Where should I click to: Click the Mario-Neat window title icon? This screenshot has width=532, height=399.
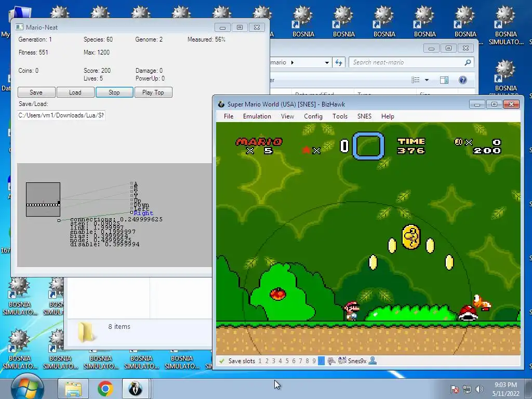click(19, 27)
